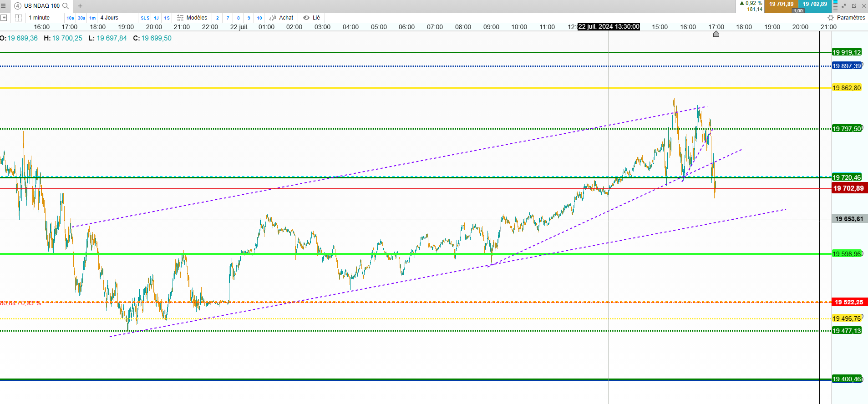Expand the price scale marker triangle at 17:00
868x404 pixels.
pyautogui.click(x=716, y=34)
